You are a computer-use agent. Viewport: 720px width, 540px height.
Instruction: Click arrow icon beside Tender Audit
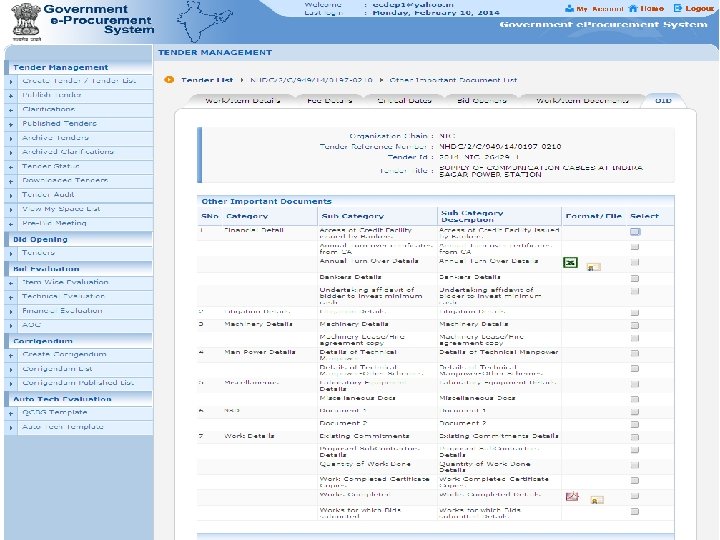(x=11, y=195)
